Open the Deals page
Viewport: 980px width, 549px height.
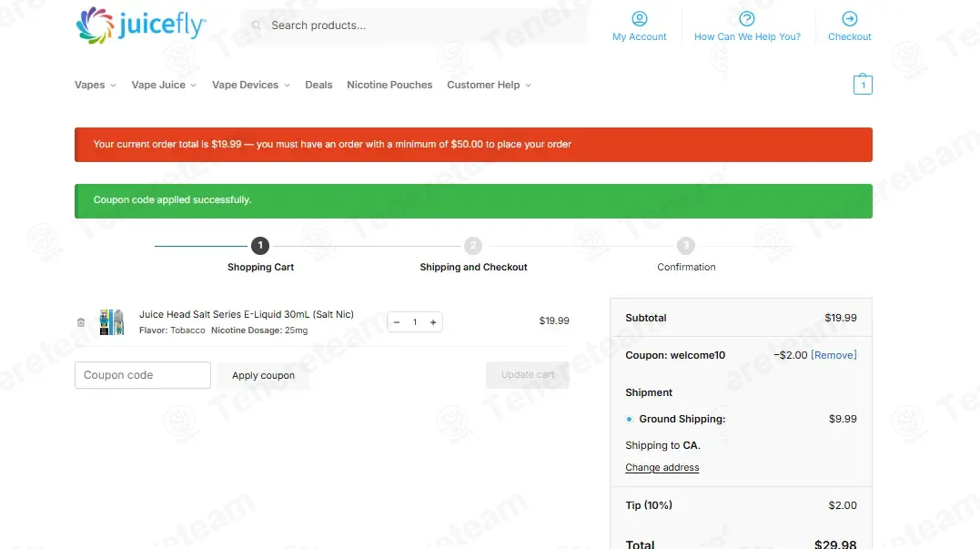[318, 85]
